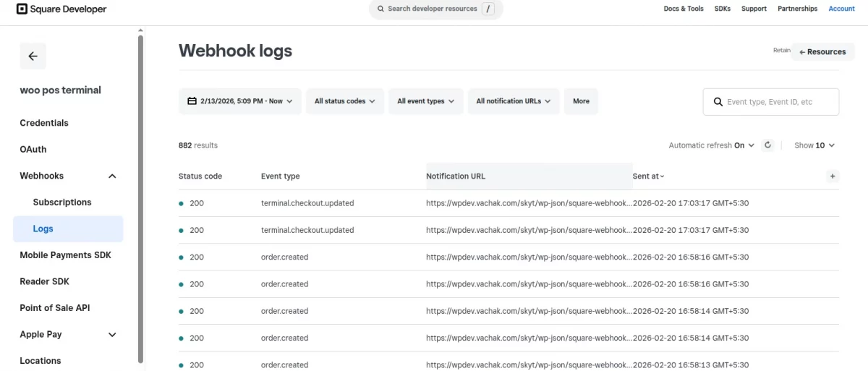Click the plus icon to add column
This screenshot has width=868, height=371.
[833, 176]
